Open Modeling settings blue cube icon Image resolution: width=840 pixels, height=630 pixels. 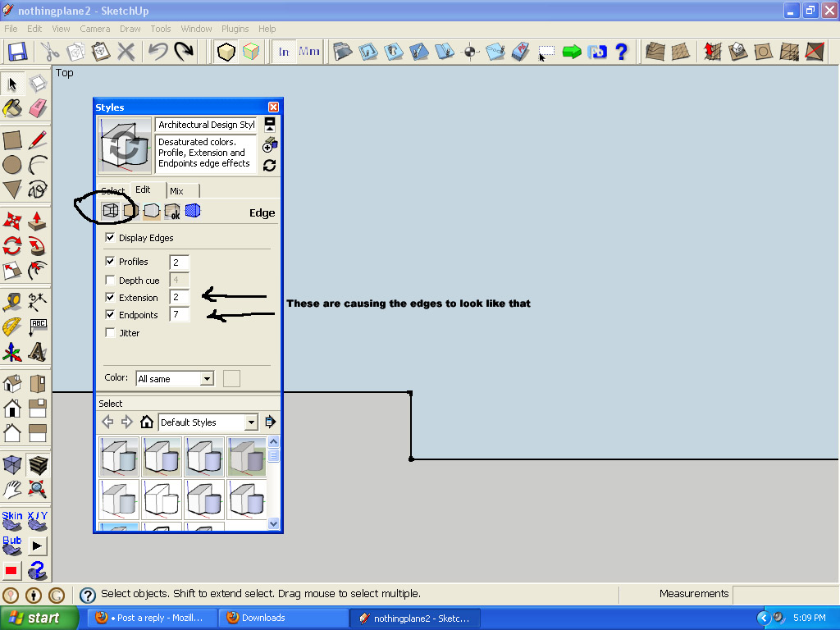(192, 211)
